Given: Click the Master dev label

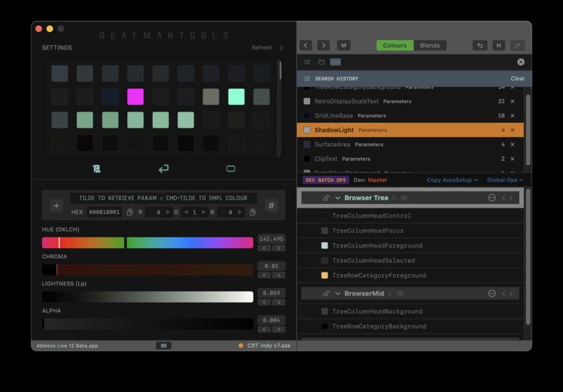Looking at the screenshot, I should pyautogui.click(x=377, y=180).
